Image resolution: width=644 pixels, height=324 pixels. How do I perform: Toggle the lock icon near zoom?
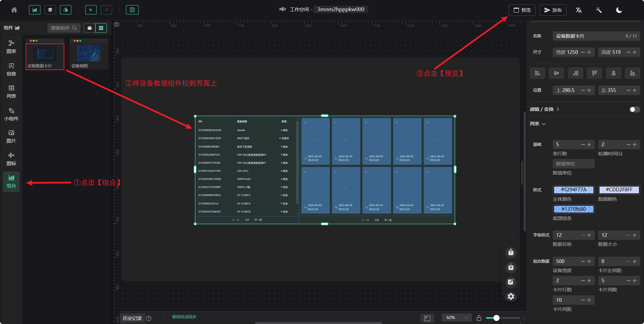click(x=479, y=318)
